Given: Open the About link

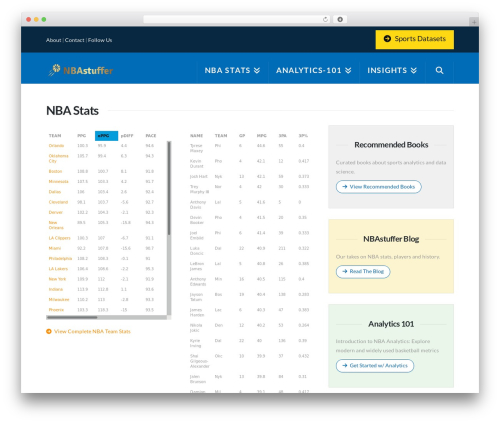Looking at the screenshot, I should pos(53,40).
